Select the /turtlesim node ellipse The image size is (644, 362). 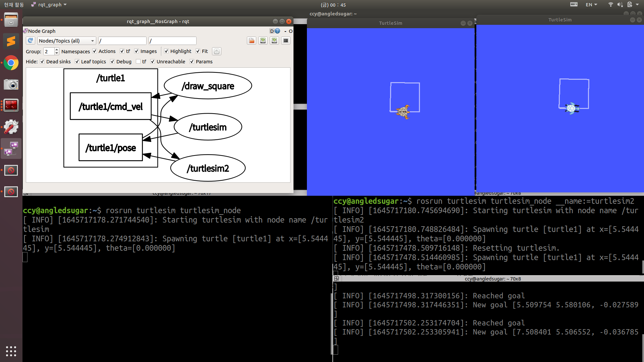point(208,127)
